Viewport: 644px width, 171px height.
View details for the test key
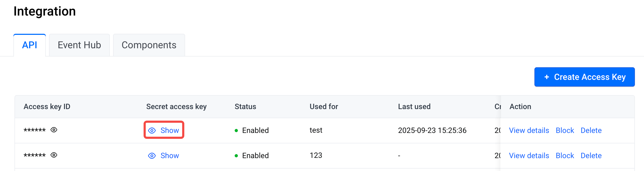[x=529, y=130]
